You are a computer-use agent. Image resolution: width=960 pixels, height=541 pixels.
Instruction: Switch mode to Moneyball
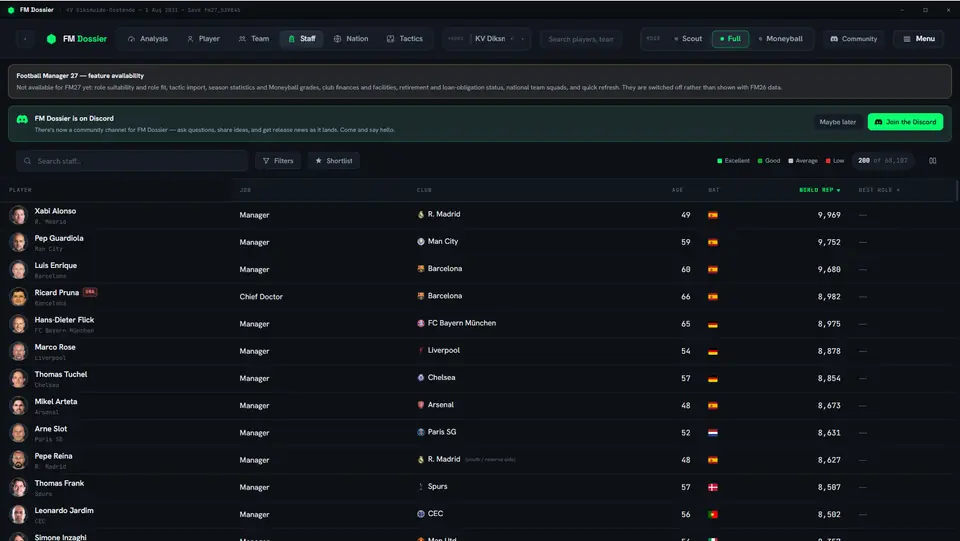tap(781, 39)
